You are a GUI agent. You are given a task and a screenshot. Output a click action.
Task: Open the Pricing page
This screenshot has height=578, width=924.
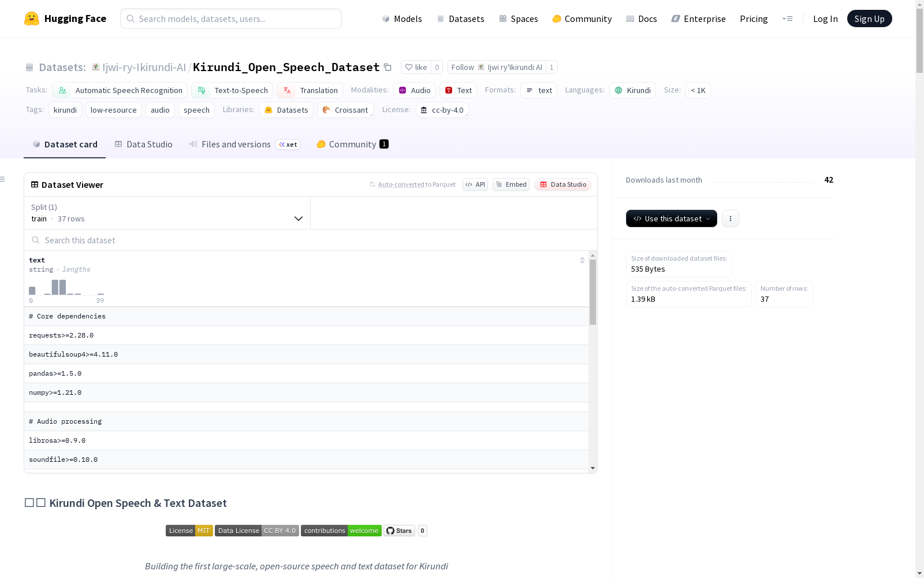tap(754, 18)
